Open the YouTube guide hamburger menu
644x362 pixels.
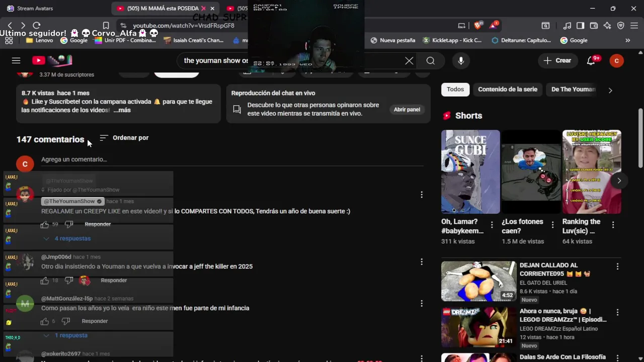pos(16,60)
